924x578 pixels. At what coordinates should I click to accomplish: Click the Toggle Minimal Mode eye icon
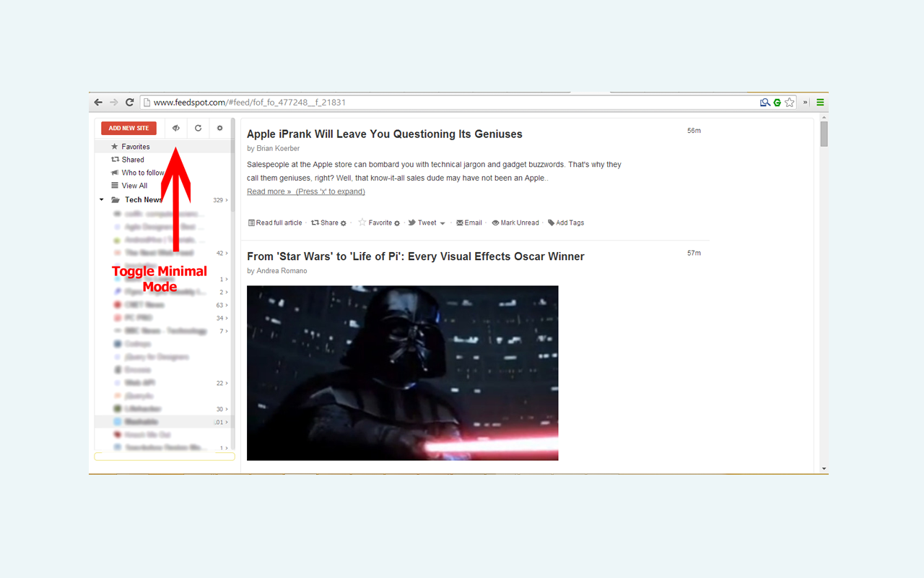pyautogui.click(x=175, y=128)
